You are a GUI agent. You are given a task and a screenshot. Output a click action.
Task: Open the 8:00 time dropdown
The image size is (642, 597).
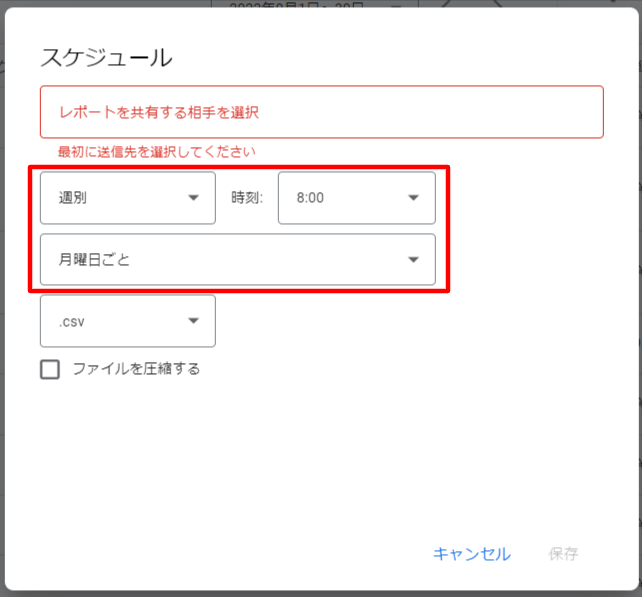point(356,198)
